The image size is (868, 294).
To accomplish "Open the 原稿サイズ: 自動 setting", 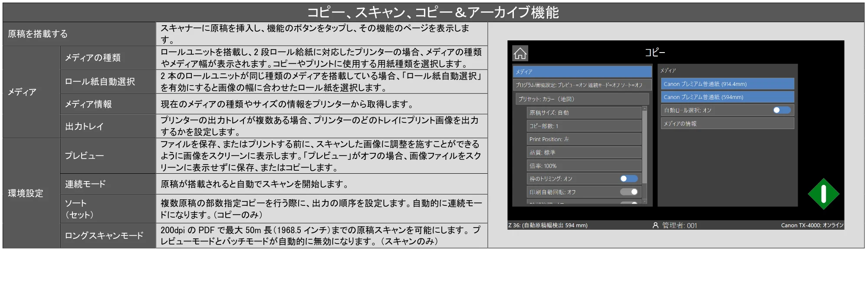I will 584,112.
